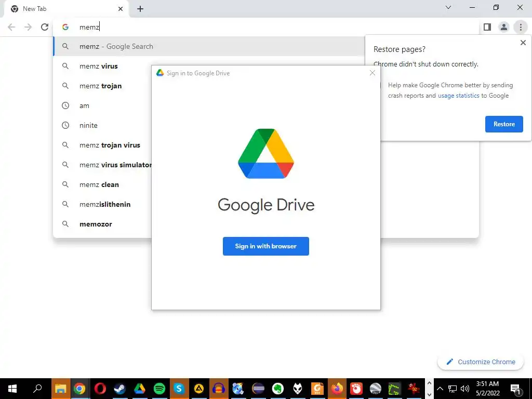Open a new tab with plus button
The height and width of the screenshot is (399, 532).
tap(140, 9)
